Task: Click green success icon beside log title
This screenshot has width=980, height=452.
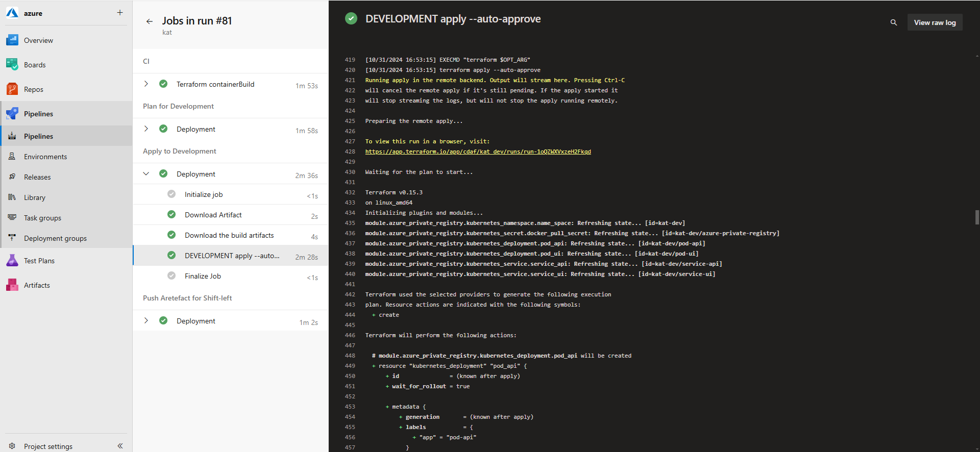Action: 351,18
